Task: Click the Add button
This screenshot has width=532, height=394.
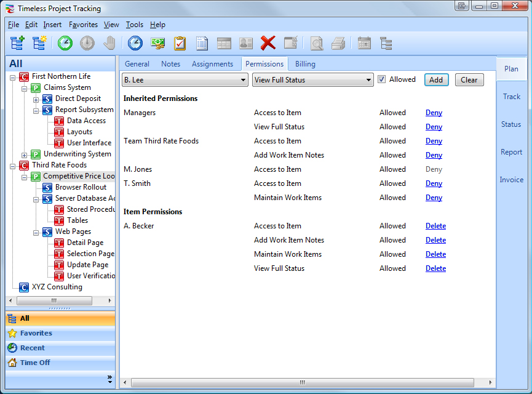Action: point(436,80)
